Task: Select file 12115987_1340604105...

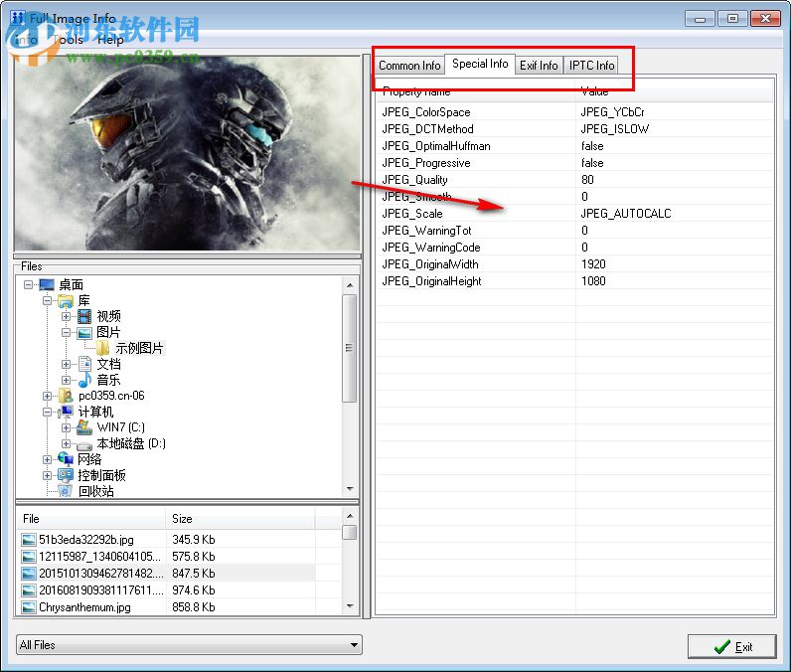Action: point(100,557)
